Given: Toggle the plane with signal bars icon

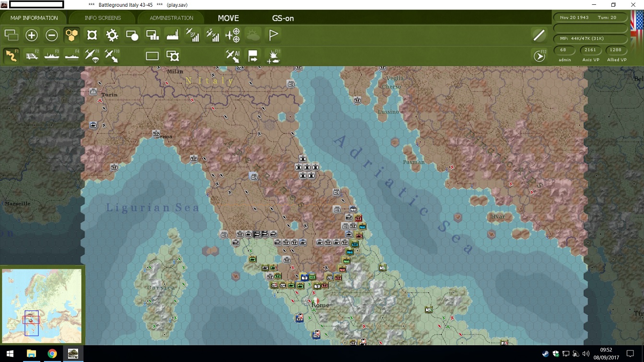Looking at the screenshot, I should tap(193, 35).
